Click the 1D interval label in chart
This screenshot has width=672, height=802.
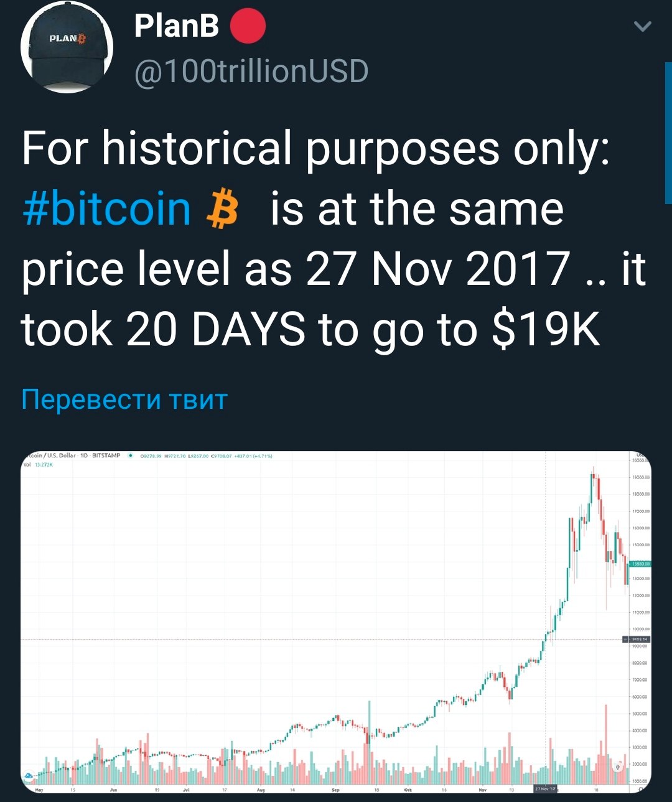pos(84,455)
